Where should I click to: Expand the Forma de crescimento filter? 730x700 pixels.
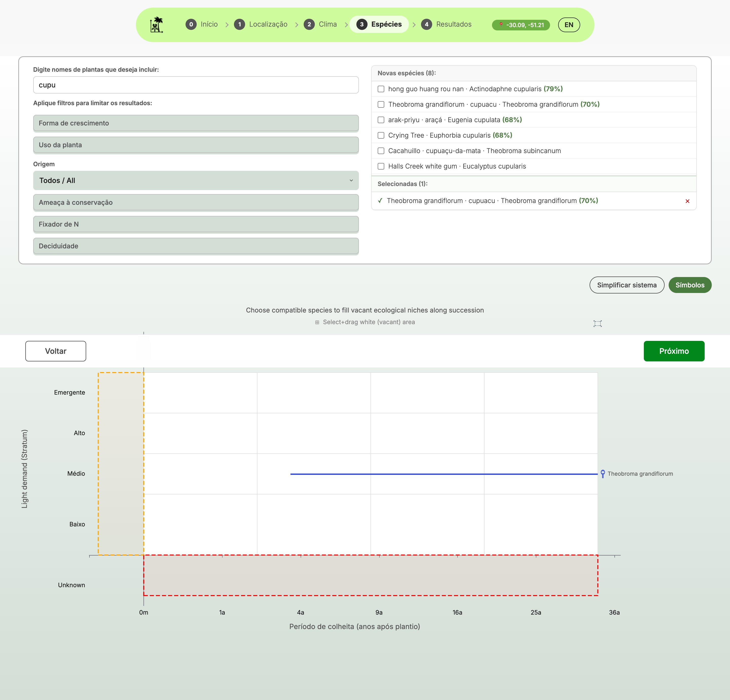(196, 123)
